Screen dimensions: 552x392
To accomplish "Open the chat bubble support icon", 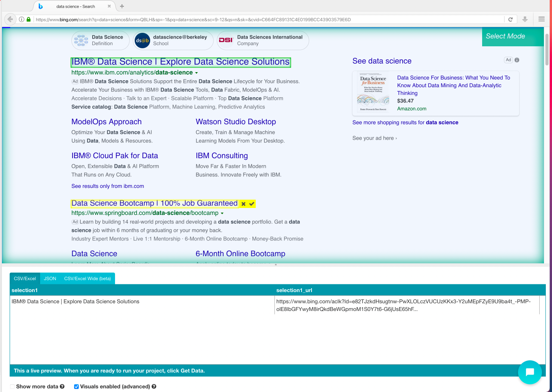I will [x=530, y=372].
